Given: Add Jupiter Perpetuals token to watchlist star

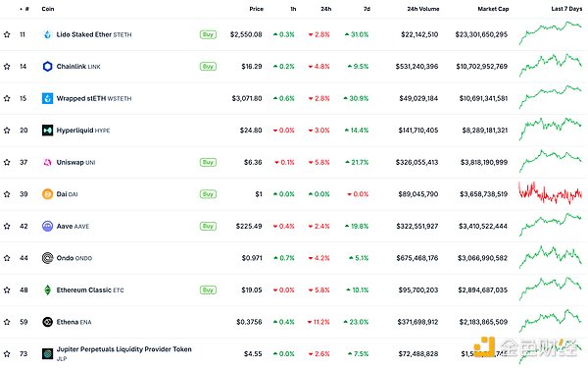Looking at the screenshot, I should (x=7, y=353).
